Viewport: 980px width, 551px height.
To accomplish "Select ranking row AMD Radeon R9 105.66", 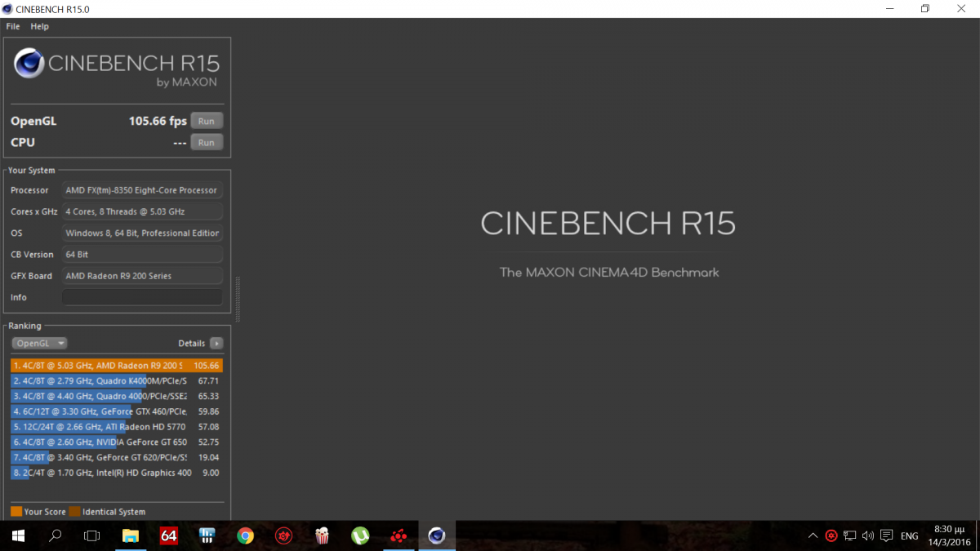I will click(117, 366).
